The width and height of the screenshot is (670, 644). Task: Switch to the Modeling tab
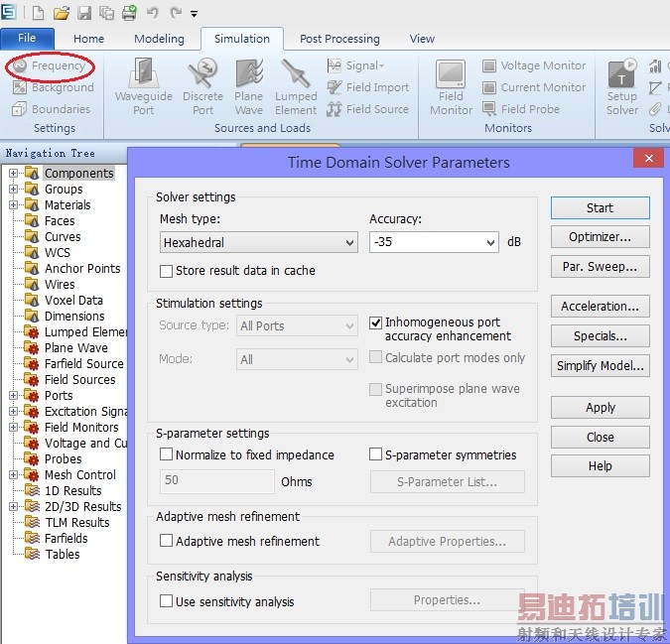[159, 39]
